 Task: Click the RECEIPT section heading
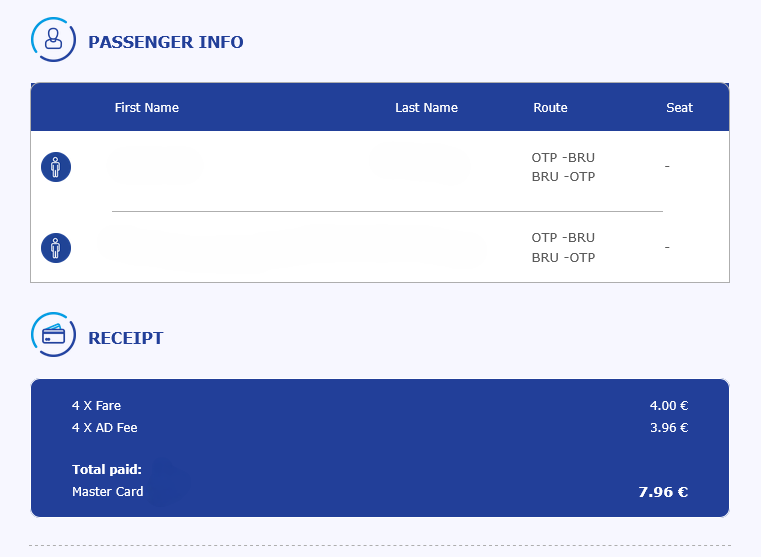click(x=126, y=338)
